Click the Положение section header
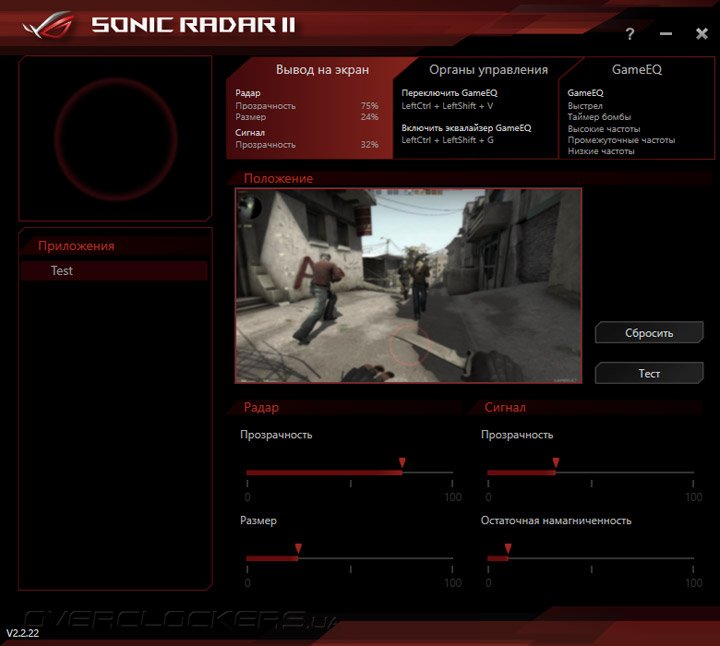 (x=278, y=178)
